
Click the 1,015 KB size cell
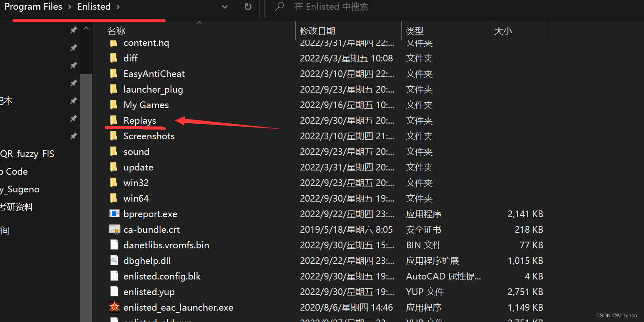pos(525,261)
